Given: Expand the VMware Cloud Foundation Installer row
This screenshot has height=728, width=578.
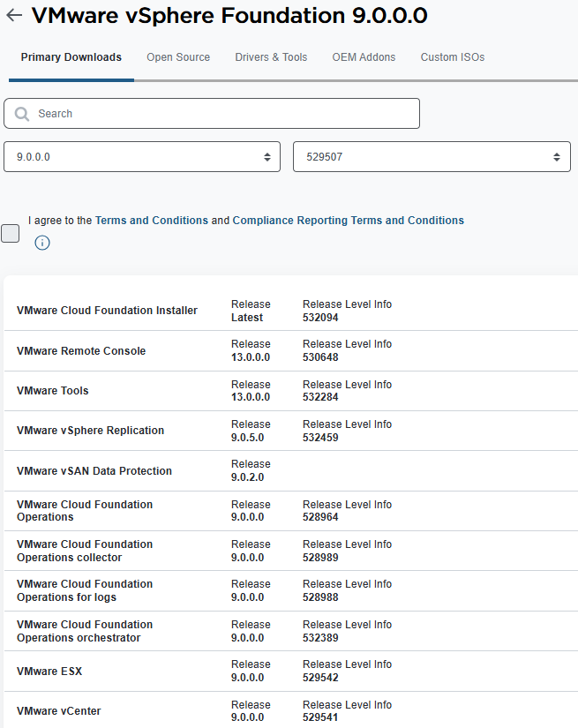Looking at the screenshot, I should (x=107, y=311).
